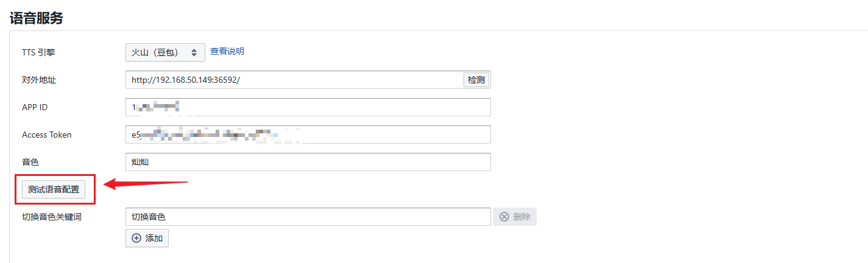The image size is (868, 263).
Task: Open the 查看说明 link
Action: tap(227, 51)
